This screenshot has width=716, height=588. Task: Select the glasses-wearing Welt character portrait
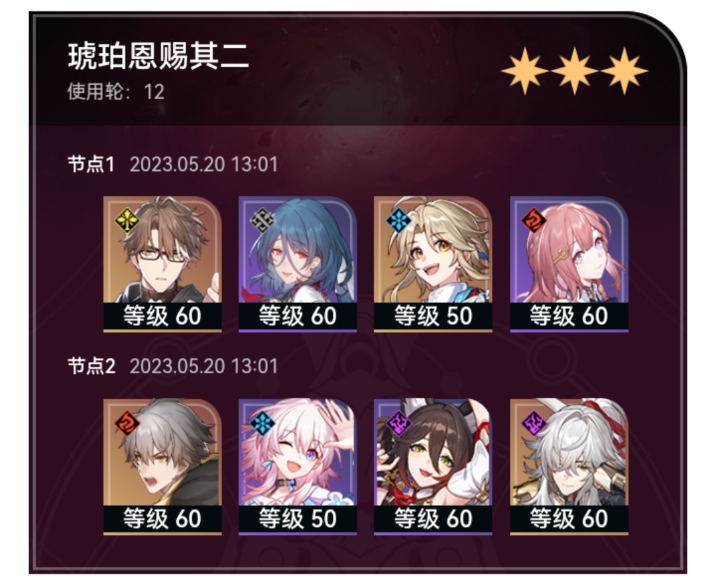point(162,264)
